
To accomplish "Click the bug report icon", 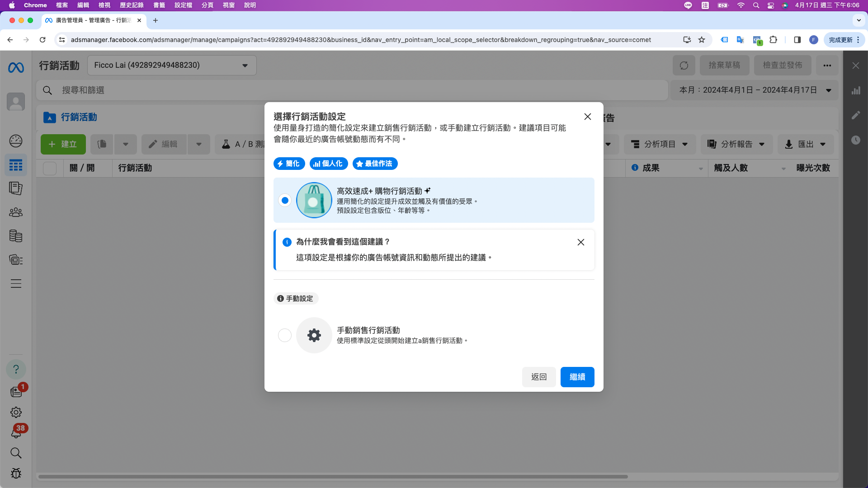I will (16, 473).
